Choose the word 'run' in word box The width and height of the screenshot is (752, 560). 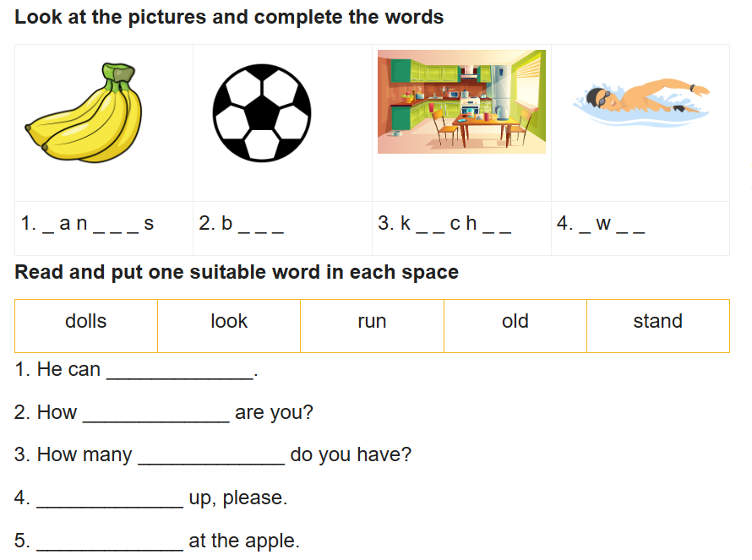coord(372,321)
